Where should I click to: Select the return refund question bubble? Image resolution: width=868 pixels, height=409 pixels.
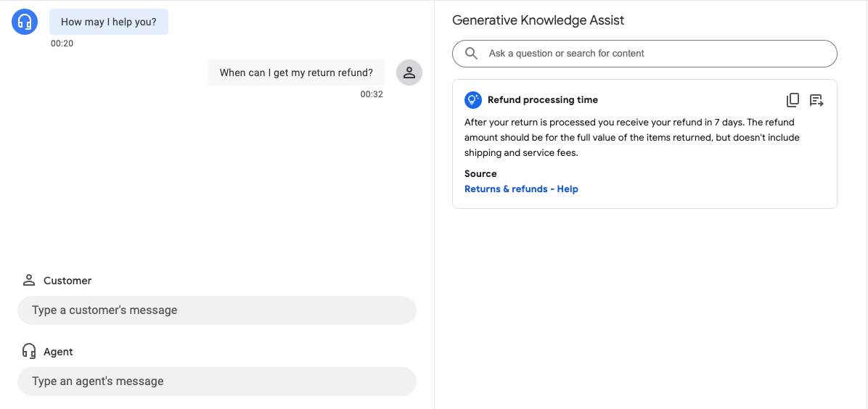click(296, 73)
